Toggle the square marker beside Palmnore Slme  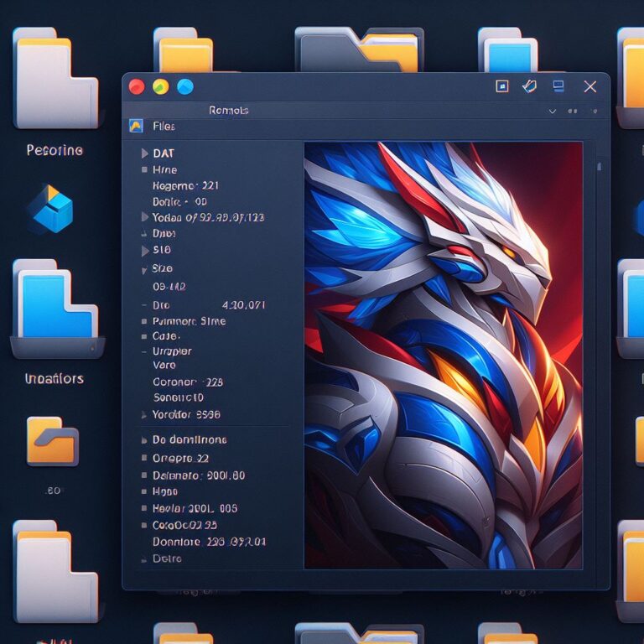pos(144,321)
